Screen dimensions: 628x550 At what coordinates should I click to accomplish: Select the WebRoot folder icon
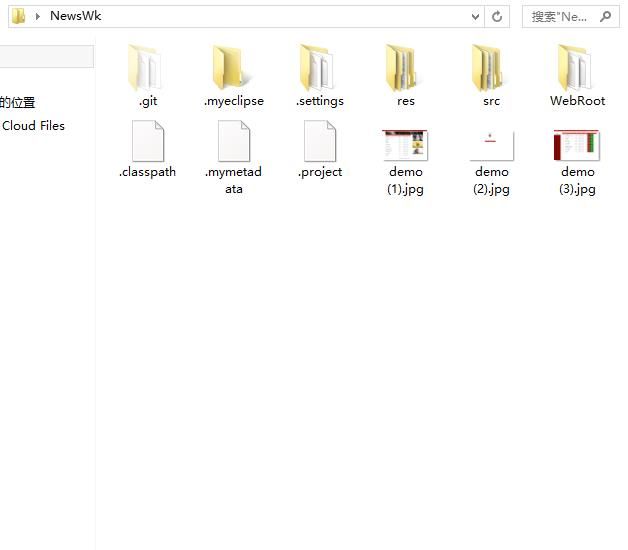pos(575,68)
